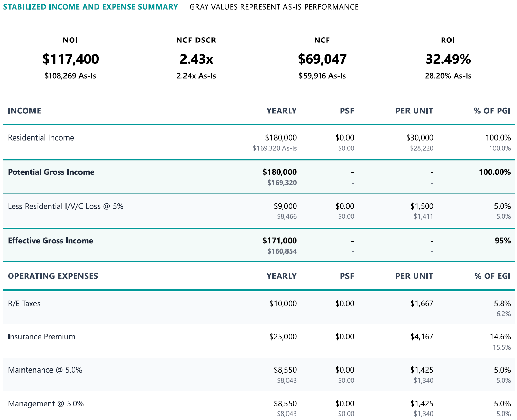Select the $9,000 yearly loss value
Image resolution: width=517 pixels, height=420 pixels.
tap(285, 206)
